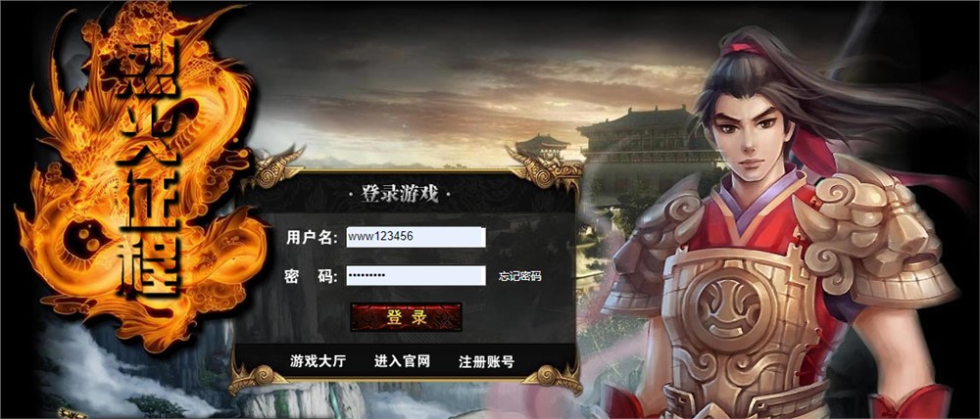Click the 密码 label text
Image resolution: width=980 pixels, height=419 pixels.
pyautogui.click(x=311, y=277)
